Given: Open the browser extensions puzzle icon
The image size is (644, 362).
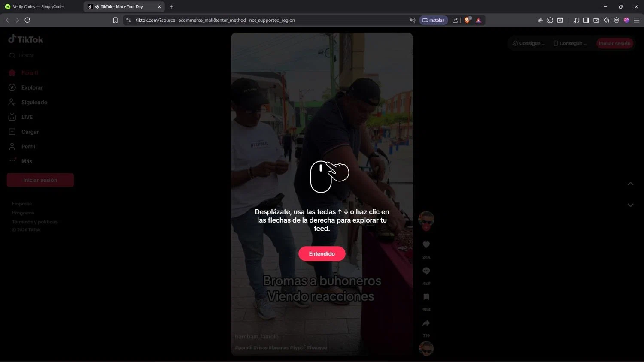Looking at the screenshot, I should tap(550, 20).
